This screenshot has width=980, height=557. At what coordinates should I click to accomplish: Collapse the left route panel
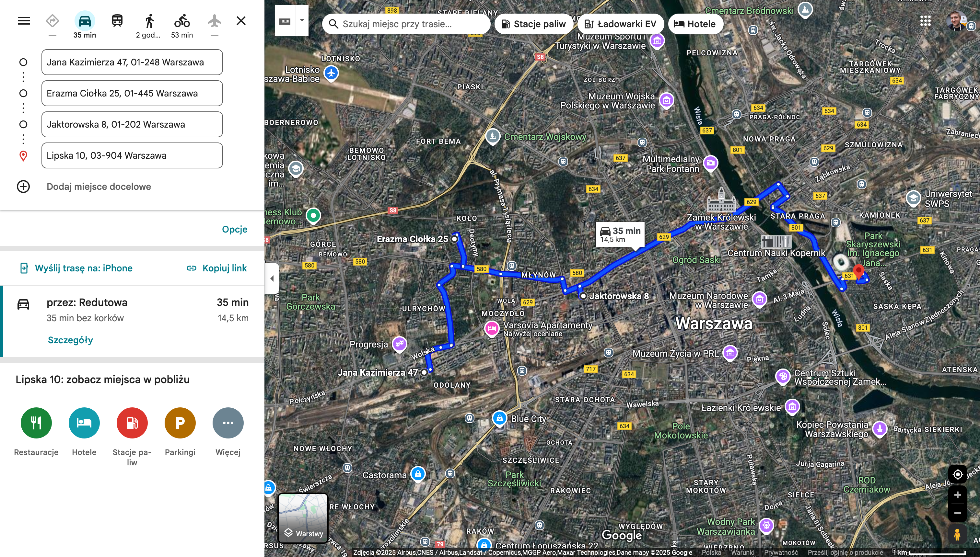point(272,278)
